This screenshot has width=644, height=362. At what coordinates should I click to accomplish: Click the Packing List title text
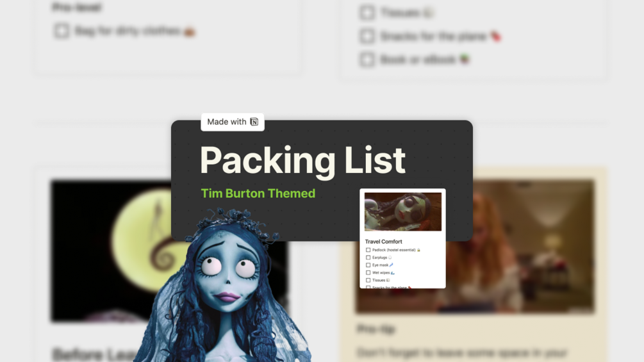302,160
